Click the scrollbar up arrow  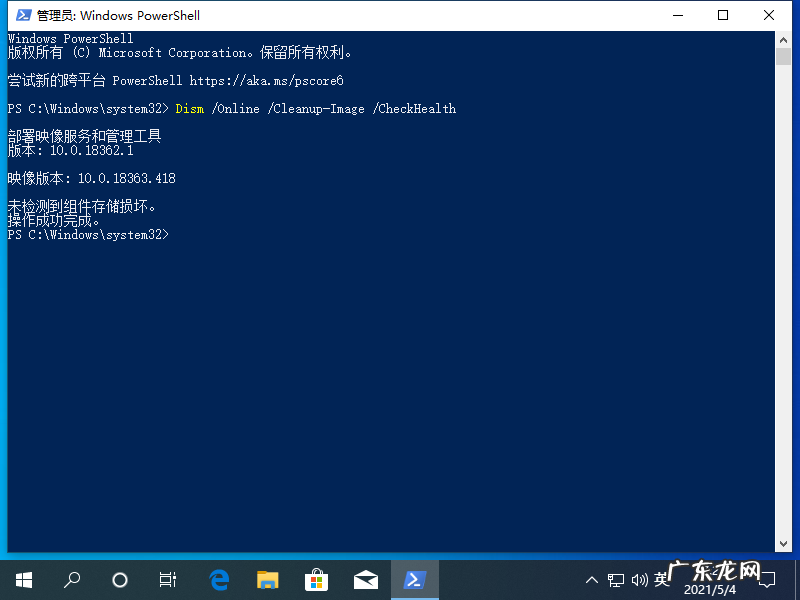click(784, 38)
